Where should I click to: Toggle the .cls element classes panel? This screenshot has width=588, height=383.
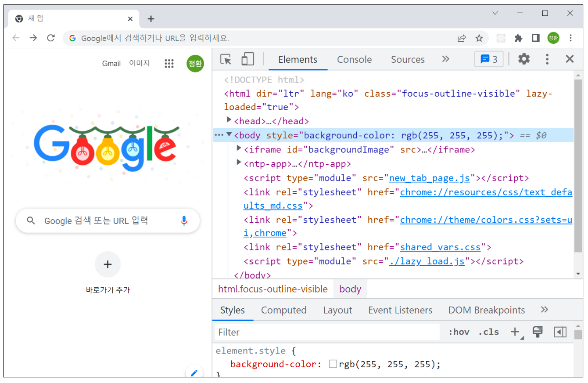coord(488,332)
